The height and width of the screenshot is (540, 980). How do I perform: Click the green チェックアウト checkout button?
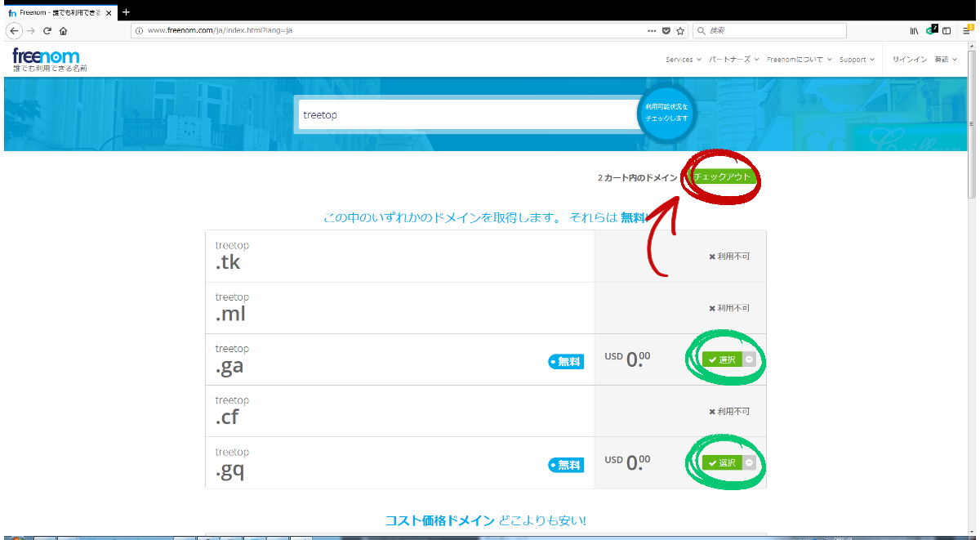point(722,177)
